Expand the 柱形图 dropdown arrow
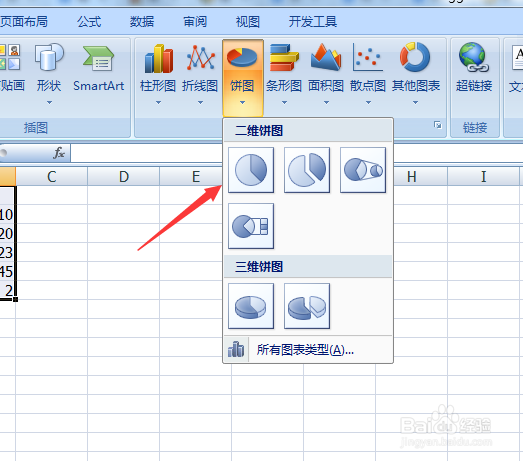Screen dimensions: 523x461 coord(158,103)
